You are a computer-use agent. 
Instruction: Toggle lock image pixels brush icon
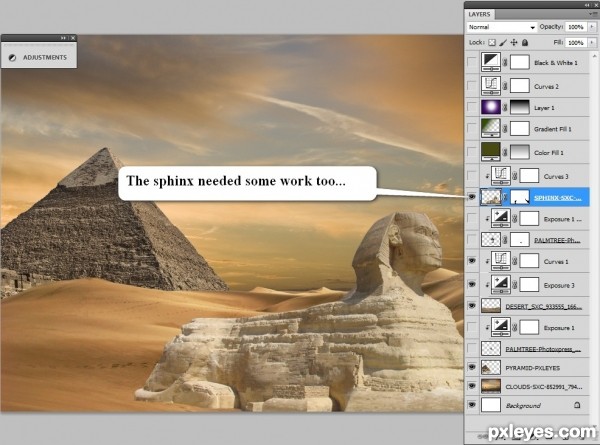tap(503, 42)
